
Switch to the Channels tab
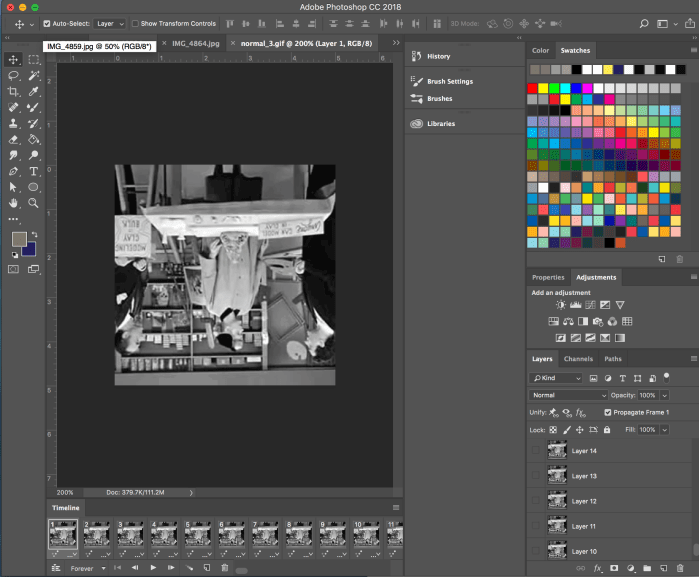[x=578, y=359]
